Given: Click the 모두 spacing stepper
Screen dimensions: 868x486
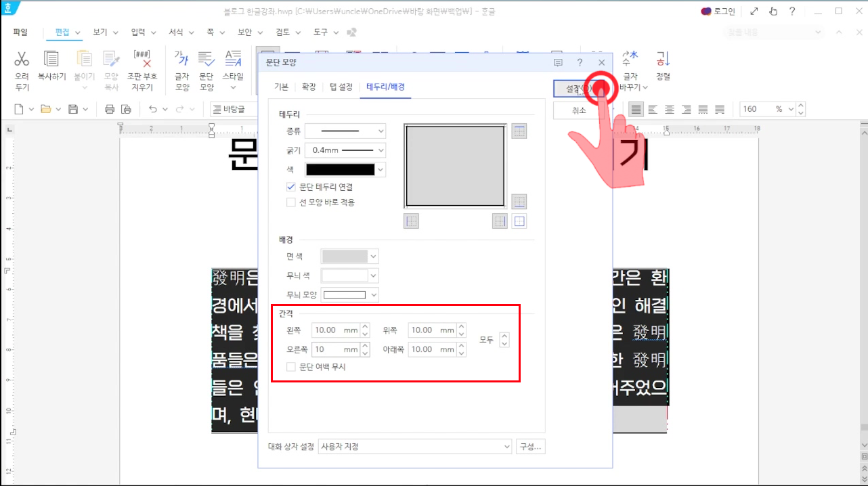Looking at the screenshot, I should pos(504,340).
